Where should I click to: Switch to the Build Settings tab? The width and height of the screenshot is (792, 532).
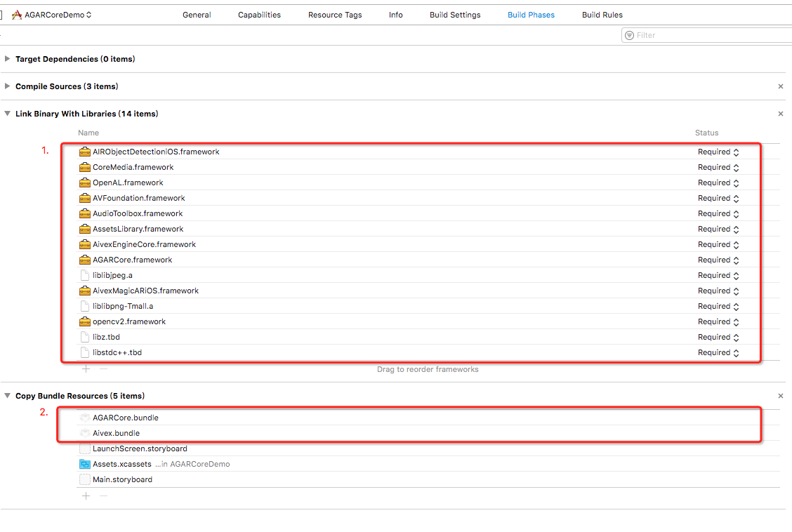455,15
